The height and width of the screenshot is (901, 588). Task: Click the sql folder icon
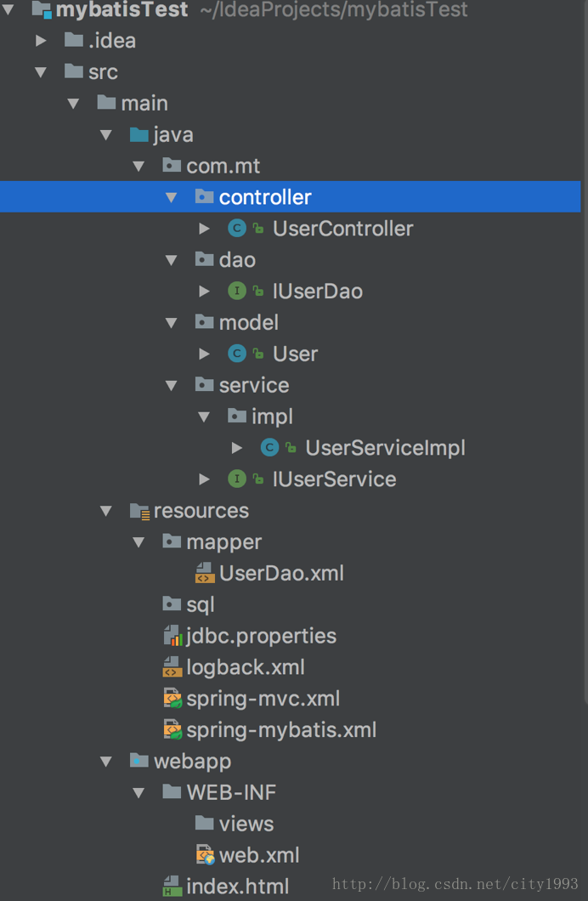coord(172,603)
